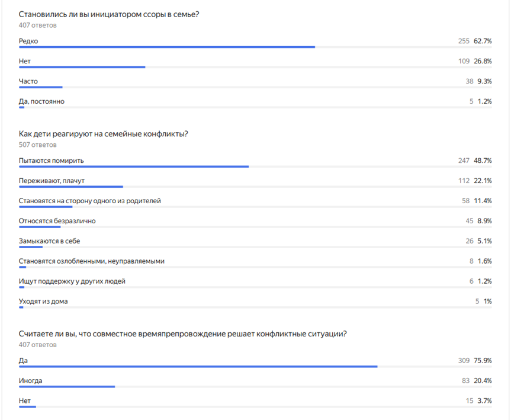The image size is (511, 420).
Task: Select the blue bar for 'Редко'
Action: 167,47
